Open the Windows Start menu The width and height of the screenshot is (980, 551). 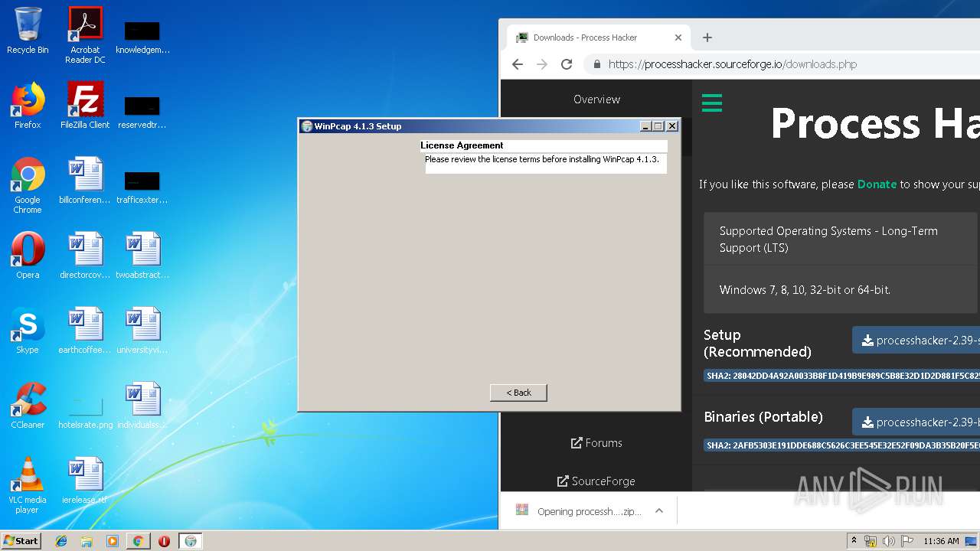click(21, 541)
